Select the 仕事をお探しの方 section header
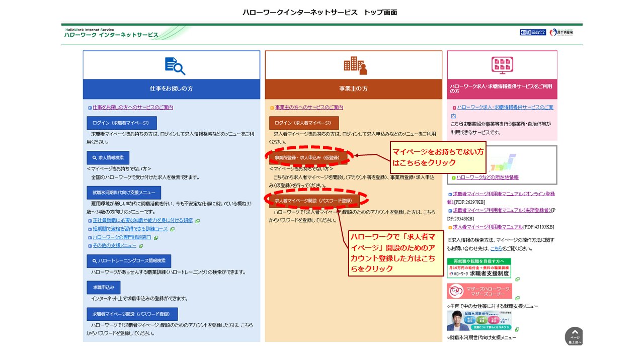 point(172,88)
